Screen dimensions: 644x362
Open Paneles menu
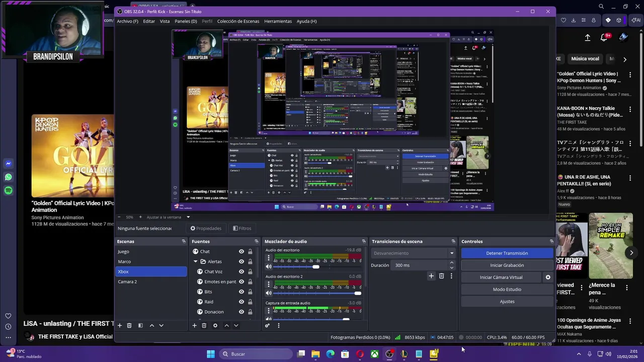click(186, 21)
